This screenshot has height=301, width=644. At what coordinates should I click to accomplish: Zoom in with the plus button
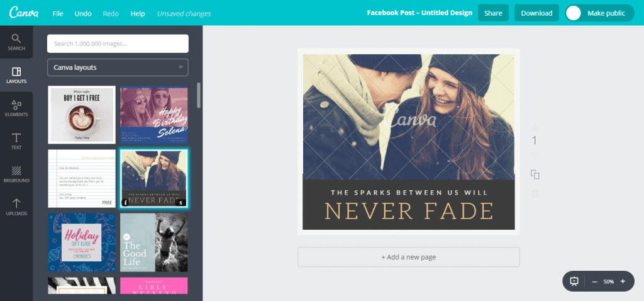[623, 281]
